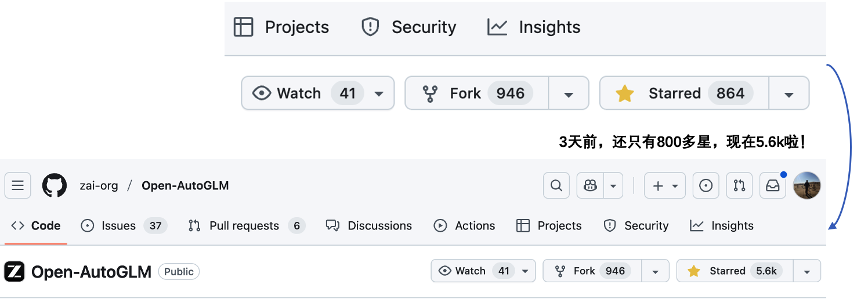This screenshot has height=302, width=868.
Task: Click the circle-dot issues icon in the header
Action: pos(706,186)
